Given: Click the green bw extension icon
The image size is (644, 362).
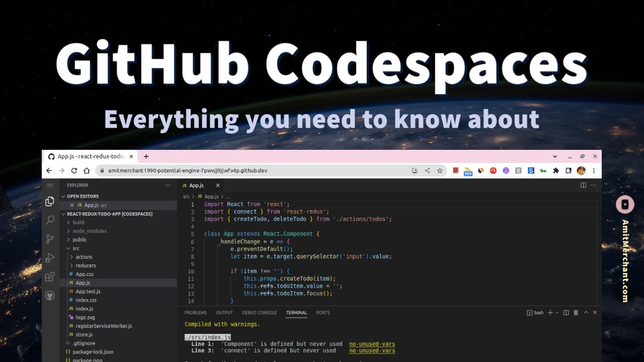Looking at the screenshot, I should tap(543, 170).
